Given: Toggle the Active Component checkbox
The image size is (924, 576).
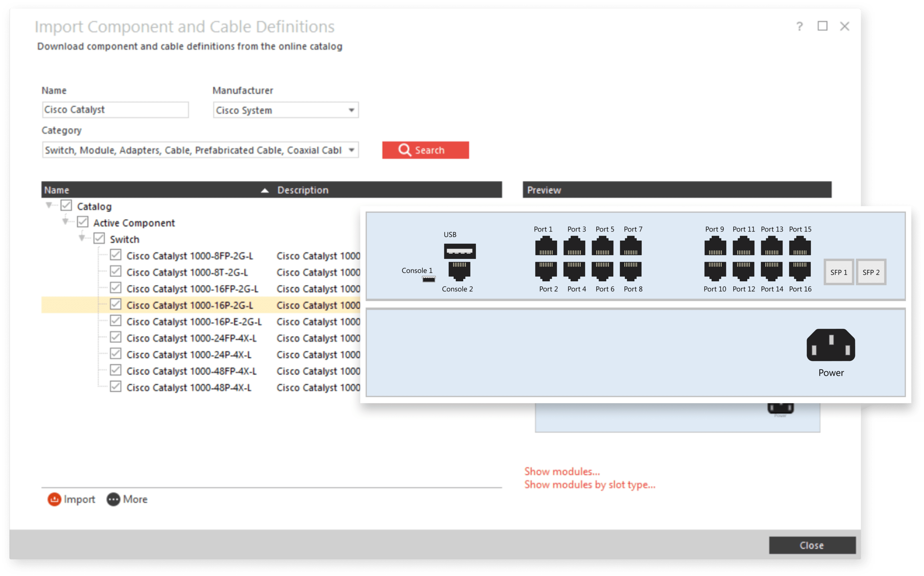Looking at the screenshot, I should pos(83,222).
